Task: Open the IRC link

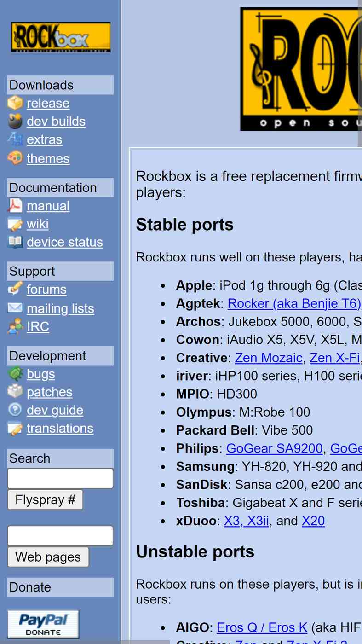Action: click(38, 326)
